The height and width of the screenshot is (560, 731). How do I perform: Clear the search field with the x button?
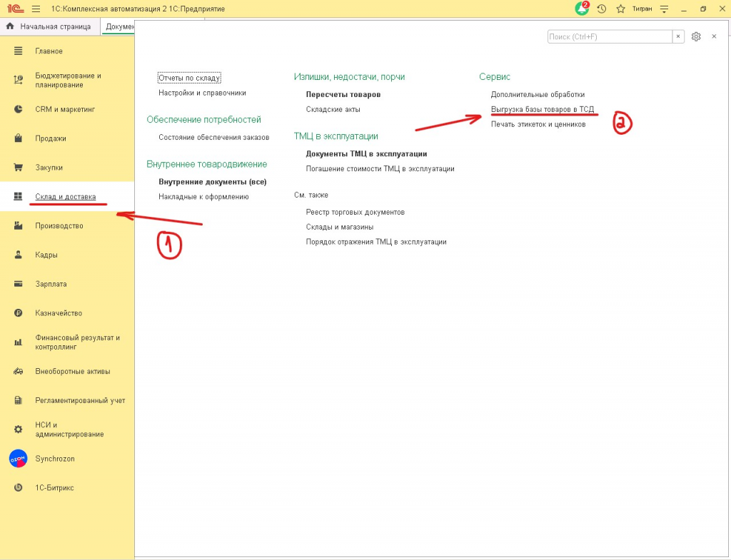(x=678, y=36)
